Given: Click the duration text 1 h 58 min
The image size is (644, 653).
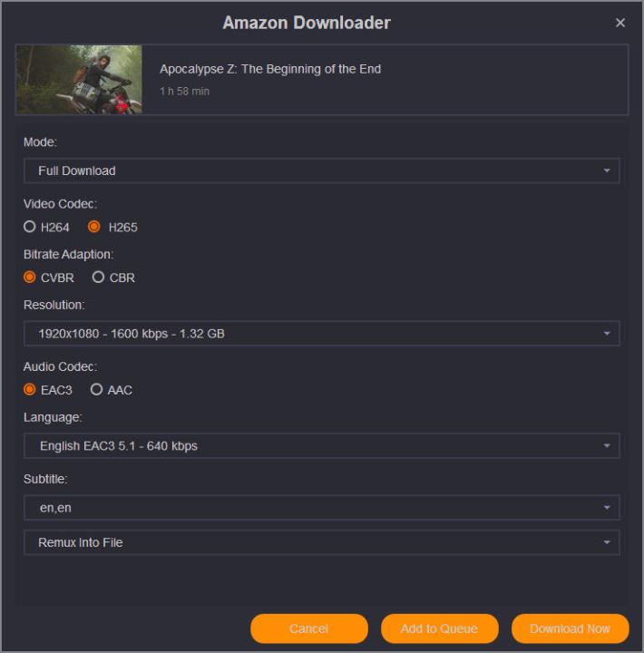Looking at the screenshot, I should pyautogui.click(x=184, y=92).
